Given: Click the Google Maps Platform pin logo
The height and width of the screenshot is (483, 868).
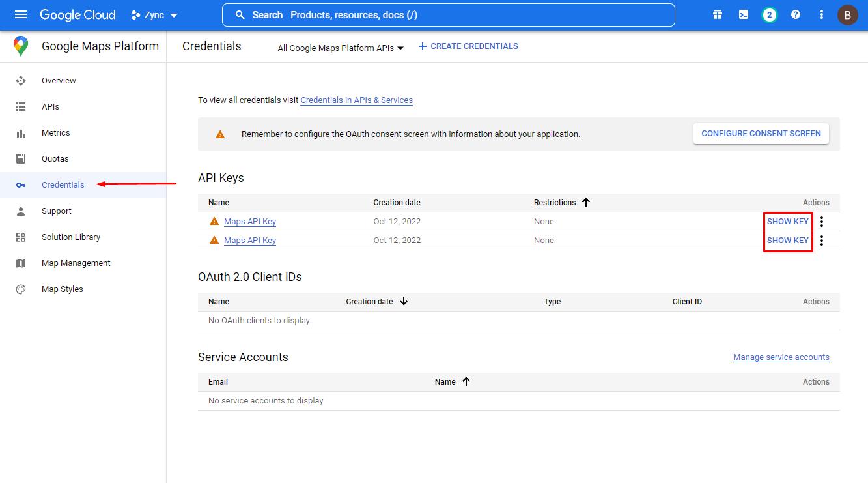Looking at the screenshot, I should click(x=21, y=46).
